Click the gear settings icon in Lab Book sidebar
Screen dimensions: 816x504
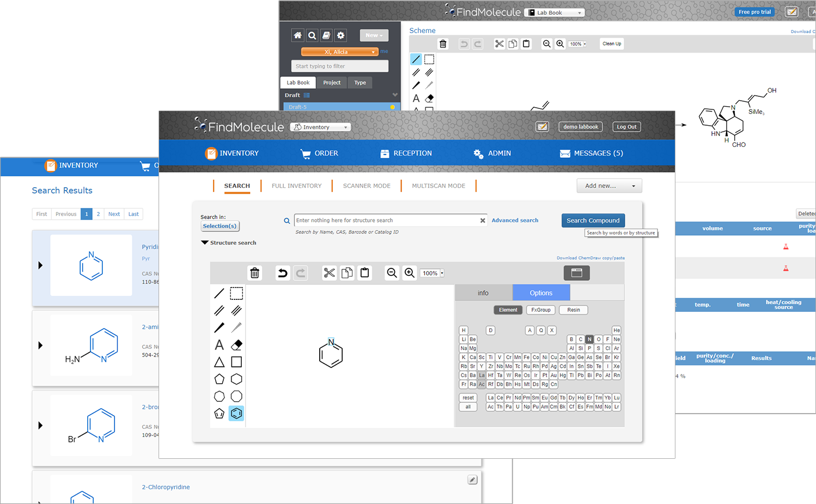[340, 35]
